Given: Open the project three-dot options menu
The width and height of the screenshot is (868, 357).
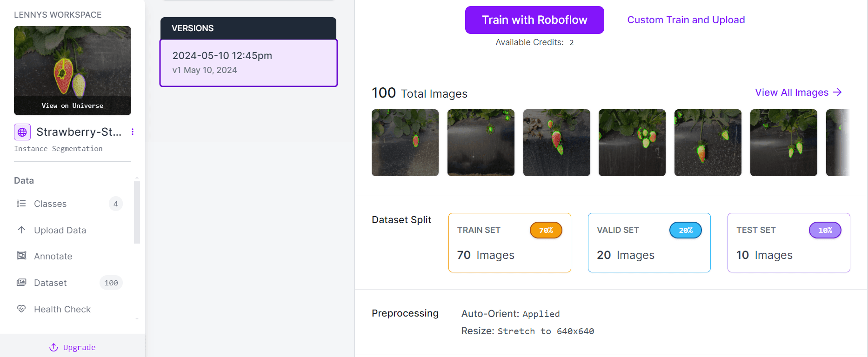Looking at the screenshot, I should pyautogui.click(x=133, y=132).
